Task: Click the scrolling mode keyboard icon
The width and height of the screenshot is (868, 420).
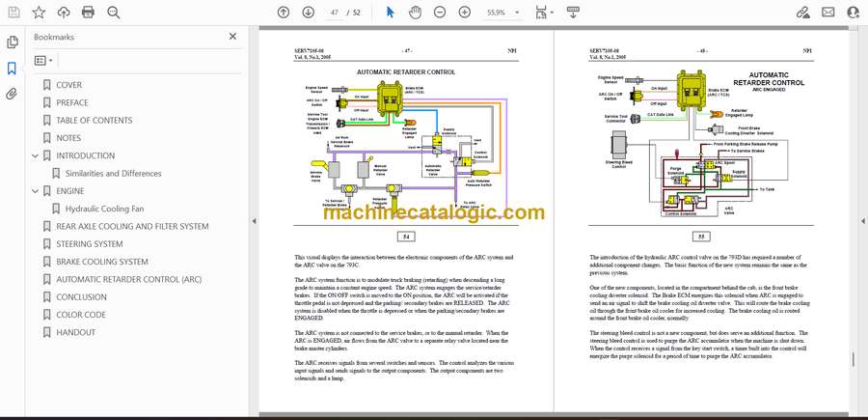Action: click(573, 13)
